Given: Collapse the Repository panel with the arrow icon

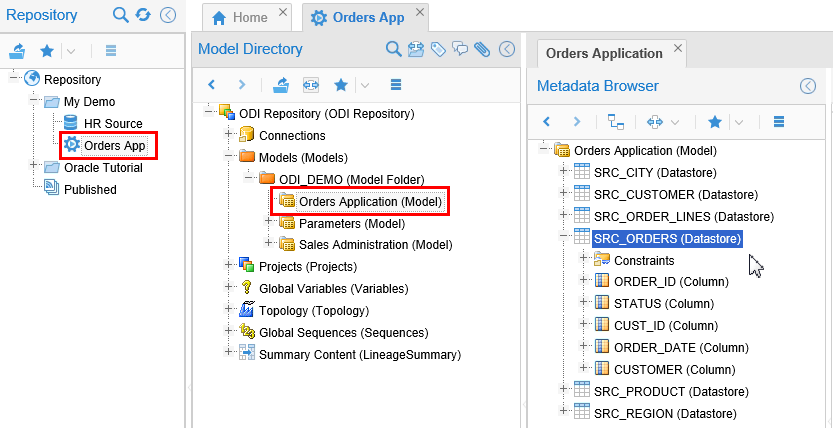Looking at the screenshot, I should [168, 15].
